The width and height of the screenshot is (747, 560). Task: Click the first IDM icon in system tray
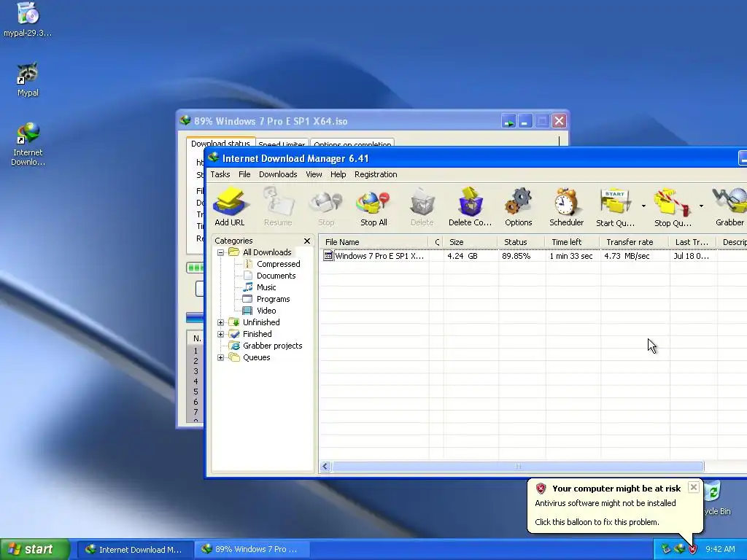pos(666,549)
